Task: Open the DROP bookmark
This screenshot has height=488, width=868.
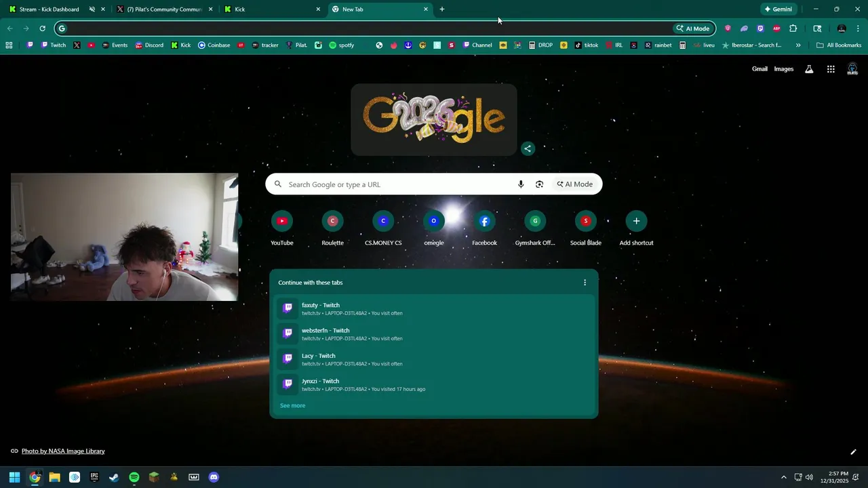Action: [540, 45]
